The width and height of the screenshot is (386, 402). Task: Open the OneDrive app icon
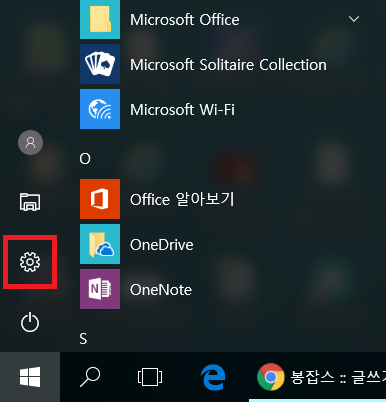100,244
